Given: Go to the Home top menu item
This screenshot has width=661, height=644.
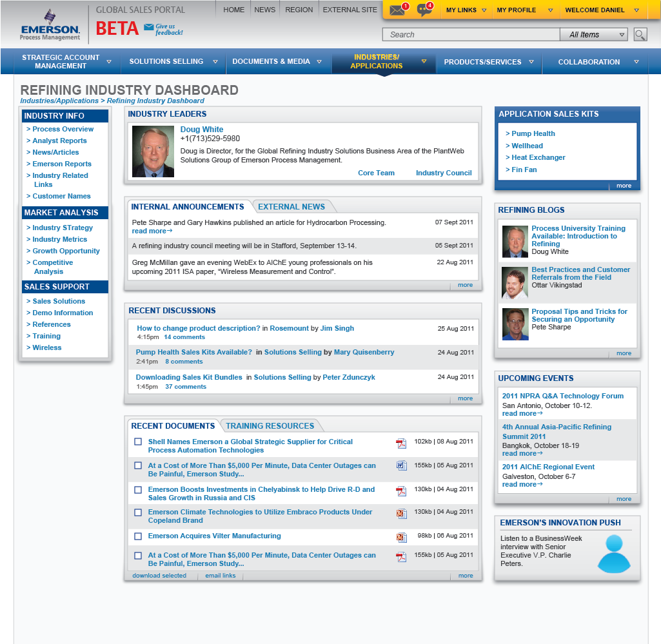Looking at the screenshot, I should click(233, 10).
